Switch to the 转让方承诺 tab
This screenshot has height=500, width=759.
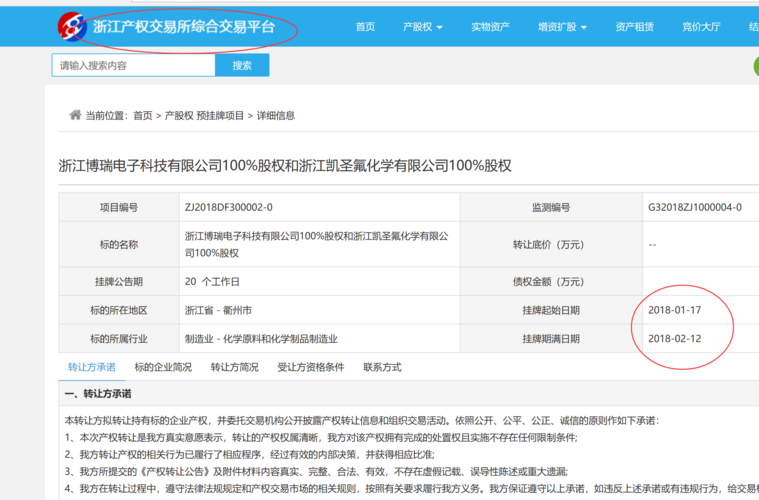pyautogui.click(x=92, y=367)
